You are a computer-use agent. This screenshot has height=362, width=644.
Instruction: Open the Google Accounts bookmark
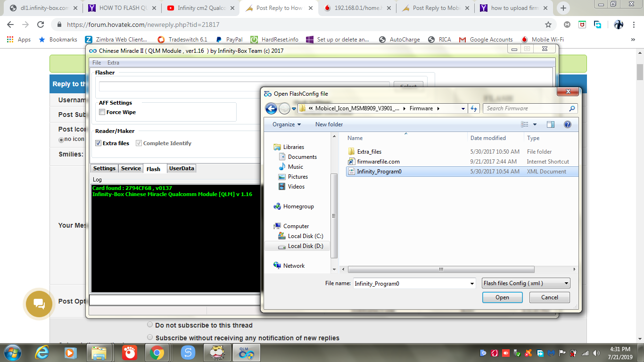[486, 40]
